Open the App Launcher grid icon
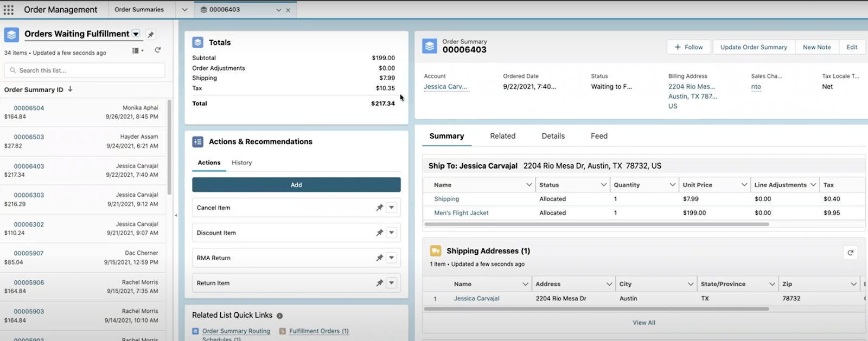Image resolution: width=868 pixels, height=341 pixels. click(x=9, y=10)
